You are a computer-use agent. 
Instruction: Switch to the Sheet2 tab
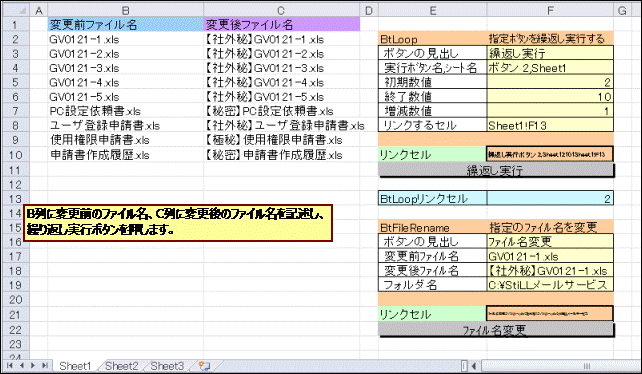(121, 366)
